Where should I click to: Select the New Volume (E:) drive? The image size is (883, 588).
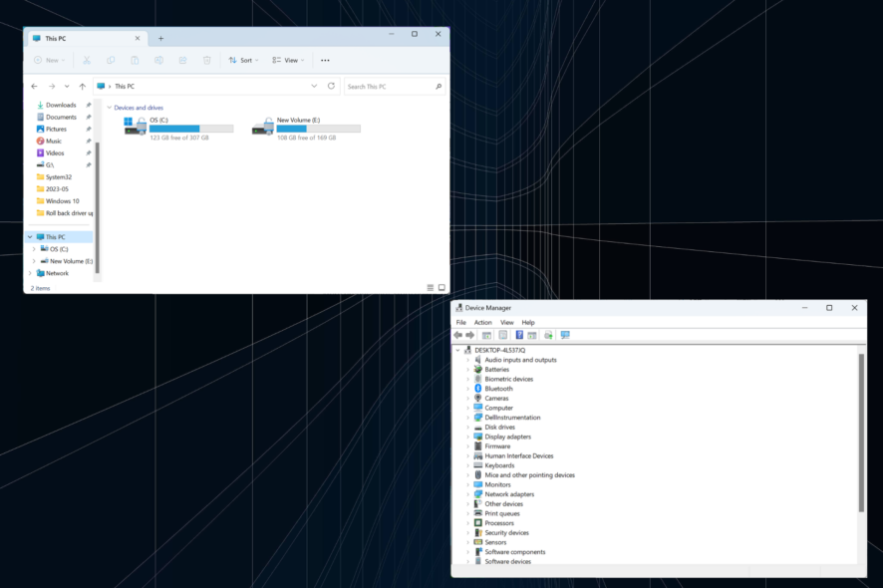point(306,128)
